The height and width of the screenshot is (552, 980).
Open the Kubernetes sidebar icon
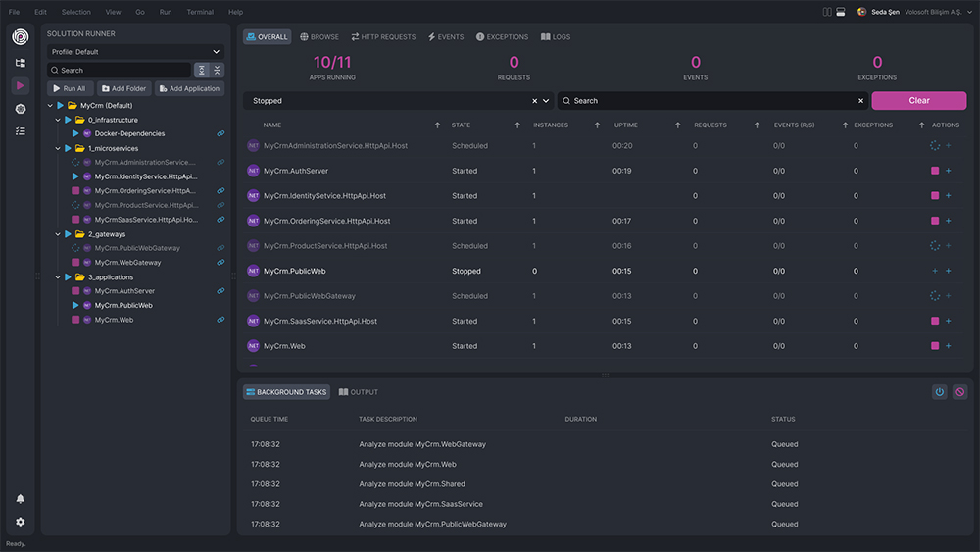click(x=21, y=108)
